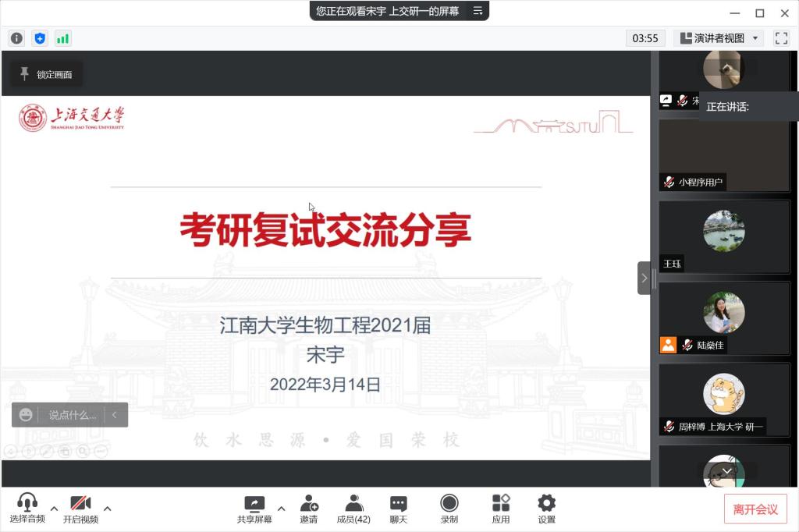This screenshot has height=532, width=799.
Task: Open the 成员(42) members list
Action: pos(353,509)
